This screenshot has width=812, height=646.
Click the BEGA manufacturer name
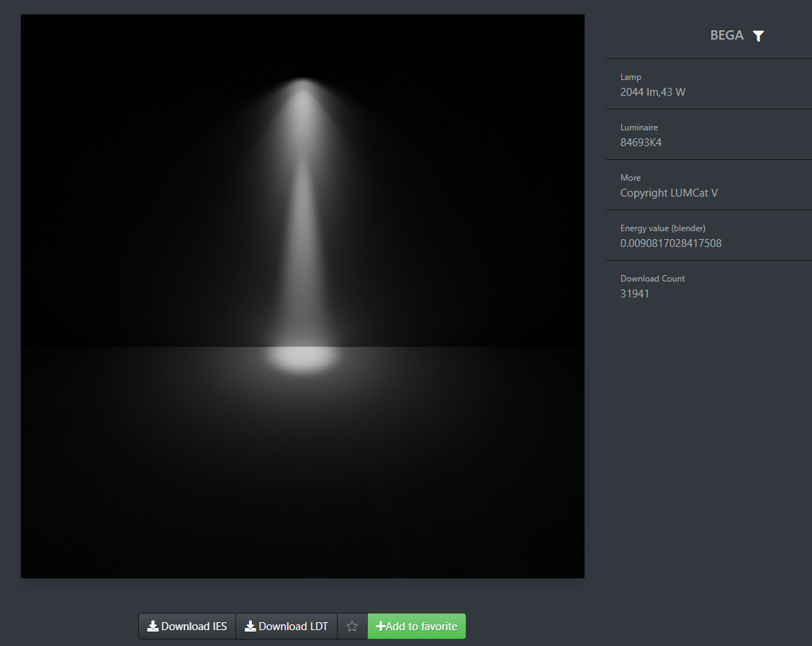point(726,35)
